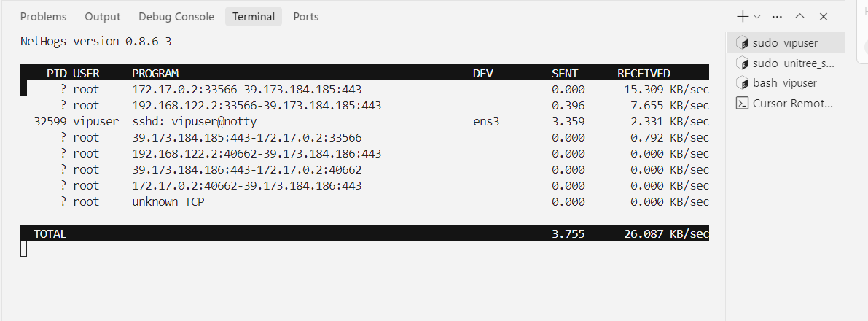This screenshot has width=868, height=321.
Task: Select the sudo unitree_s... terminal
Action: point(786,63)
